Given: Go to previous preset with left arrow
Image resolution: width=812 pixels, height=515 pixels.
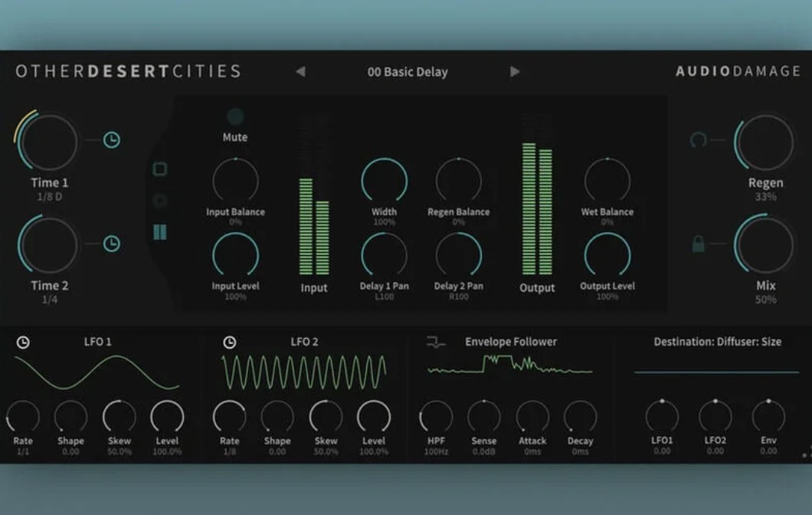Looking at the screenshot, I should [300, 71].
